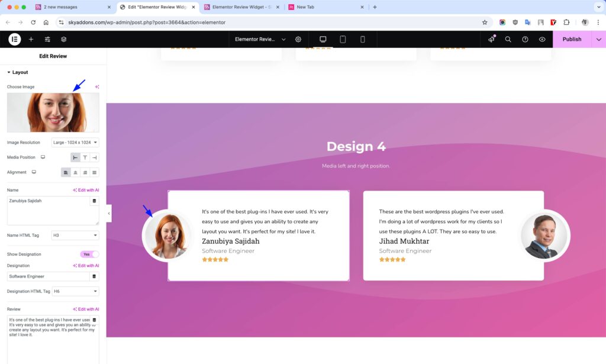Switch to the New Tab tab

pos(326,7)
